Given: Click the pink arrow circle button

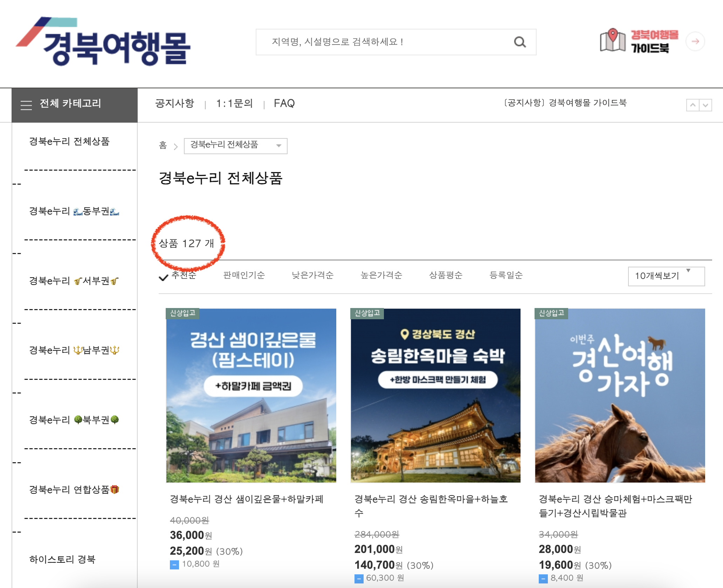Looking at the screenshot, I should point(695,41).
